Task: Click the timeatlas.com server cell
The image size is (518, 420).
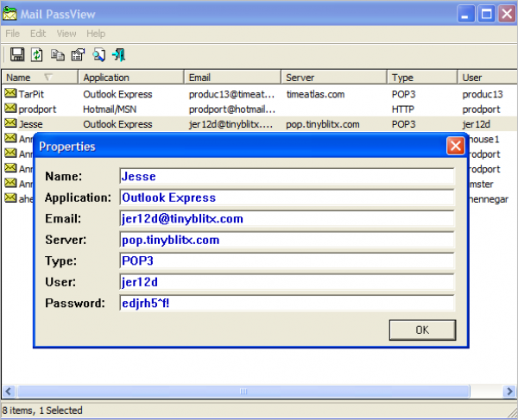Action: tap(315, 94)
